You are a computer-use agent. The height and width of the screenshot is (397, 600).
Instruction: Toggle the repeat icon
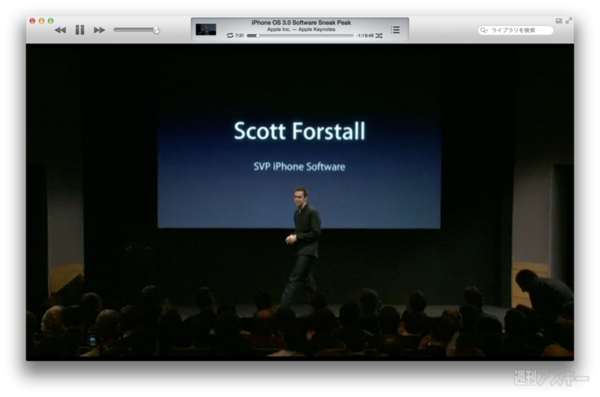[230, 35]
